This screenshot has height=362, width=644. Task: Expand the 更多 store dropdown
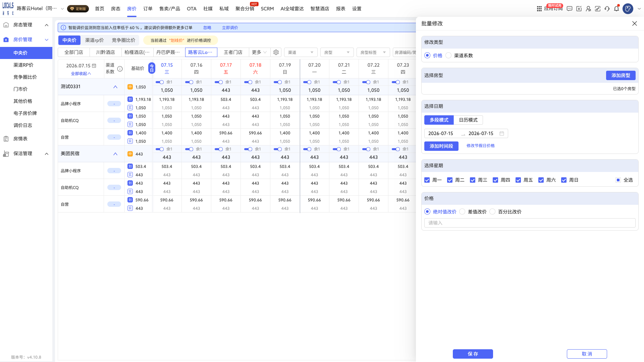pyautogui.click(x=259, y=52)
